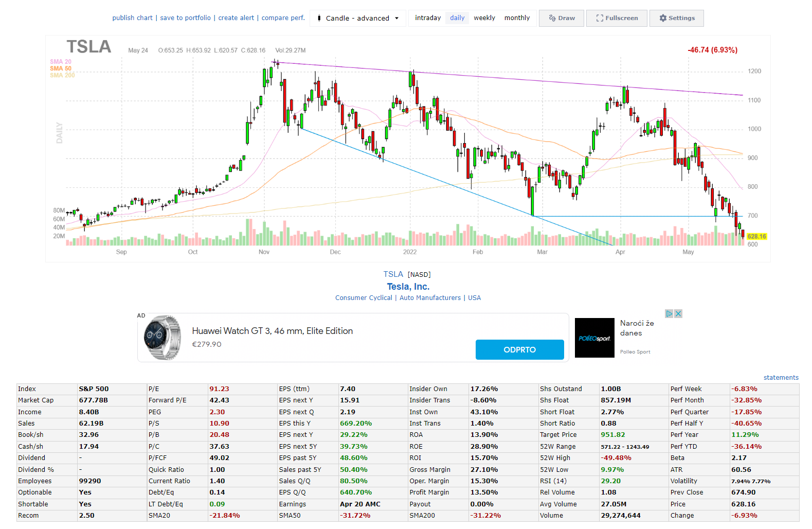Screen dimensions: 812x529
Task: Click the SMA 50 legend label
Action: [x=61, y=68]
